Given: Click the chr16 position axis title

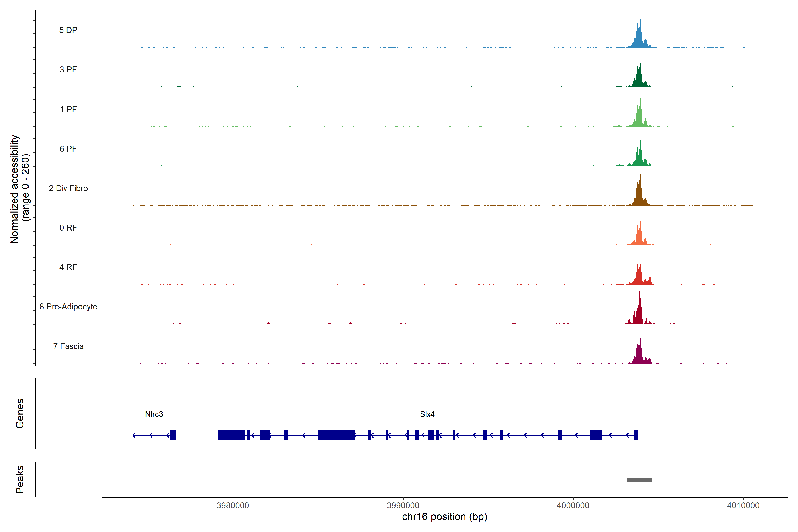Looking at the screenshot, I should point(444,517).
